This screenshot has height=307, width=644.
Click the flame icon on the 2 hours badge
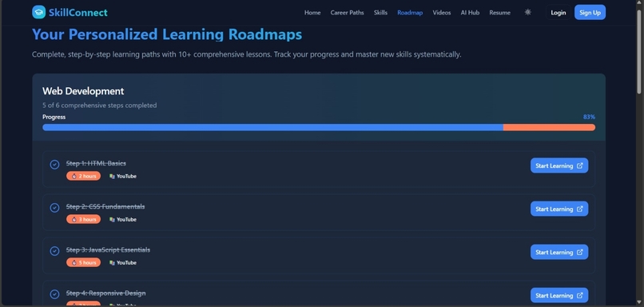pos(74,176)
